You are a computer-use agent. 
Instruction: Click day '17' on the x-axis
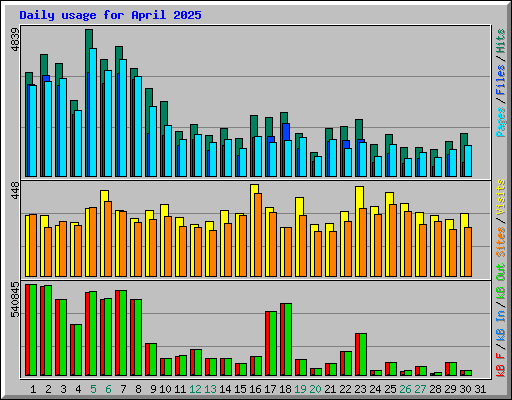tap(270, 389)
